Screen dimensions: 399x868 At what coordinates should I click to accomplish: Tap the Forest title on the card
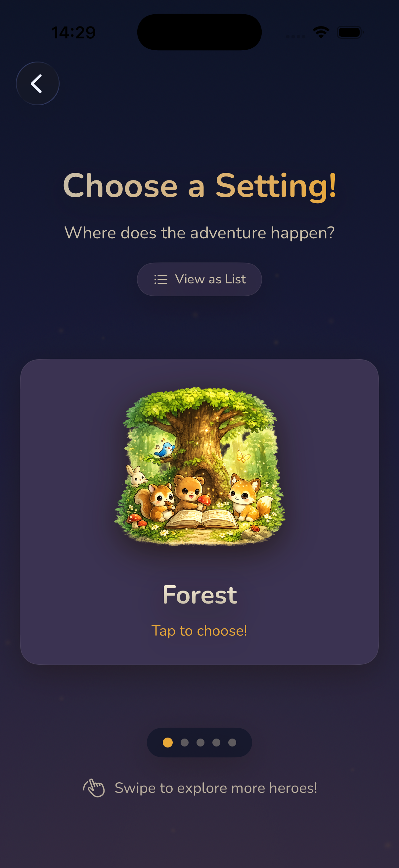[x=200, y=595]
